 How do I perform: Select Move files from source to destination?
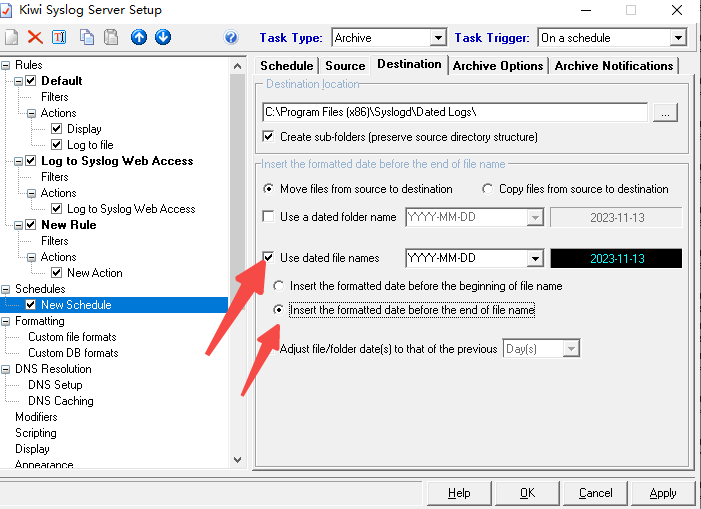click(x=268, y=189)
